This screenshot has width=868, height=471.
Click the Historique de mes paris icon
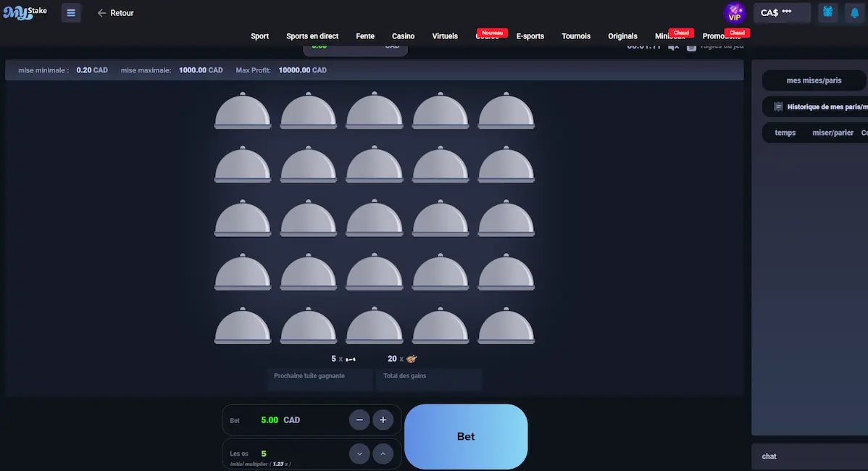pyautogui.click(x=778, y=107)
